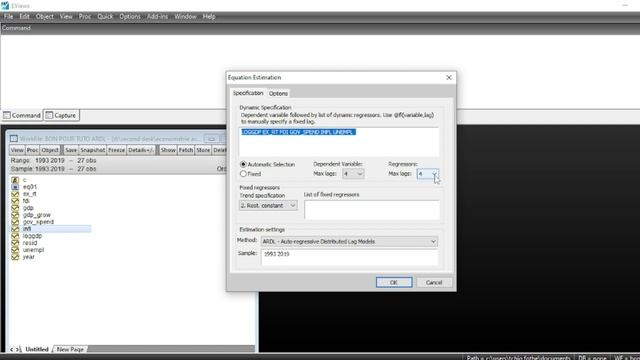Open the Quick menu
Image resolution: width=640 pixels, height=360 pixels.
[x=105, y=17]
